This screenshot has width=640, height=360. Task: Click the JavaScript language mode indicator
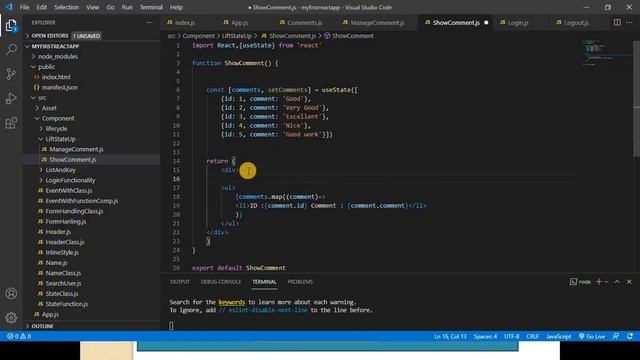[558, 336]
